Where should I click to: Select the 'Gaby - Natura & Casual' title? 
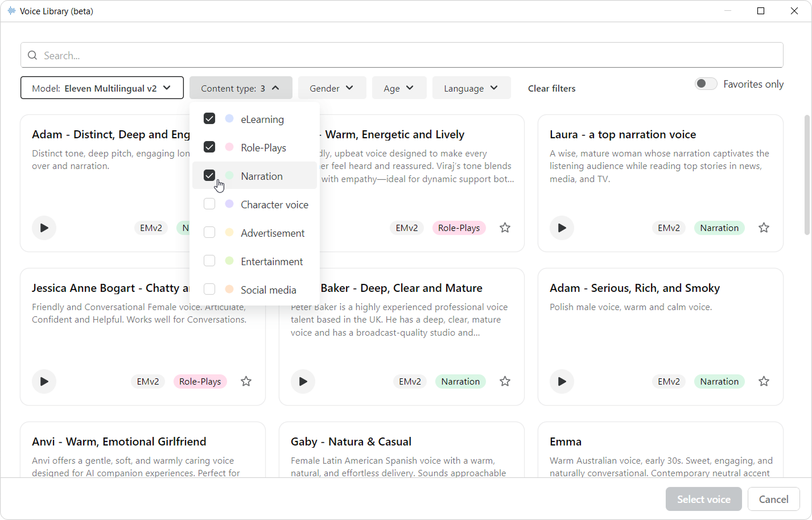pos(351,441)
